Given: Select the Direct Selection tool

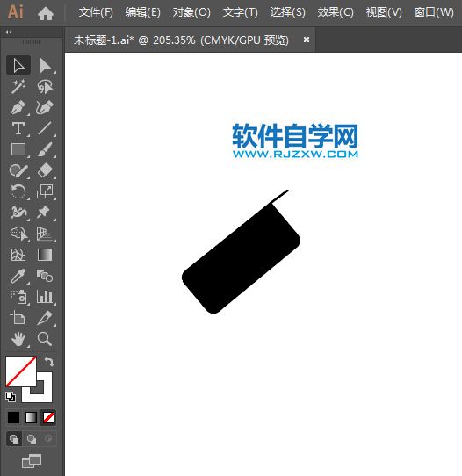Looking at the screenshot, I should [45, 65].
